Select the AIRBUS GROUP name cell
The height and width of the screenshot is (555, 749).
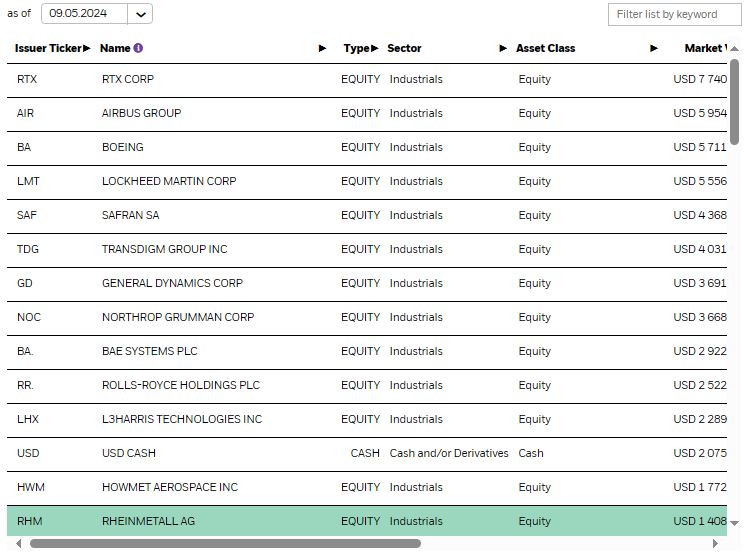pos(141,113)
